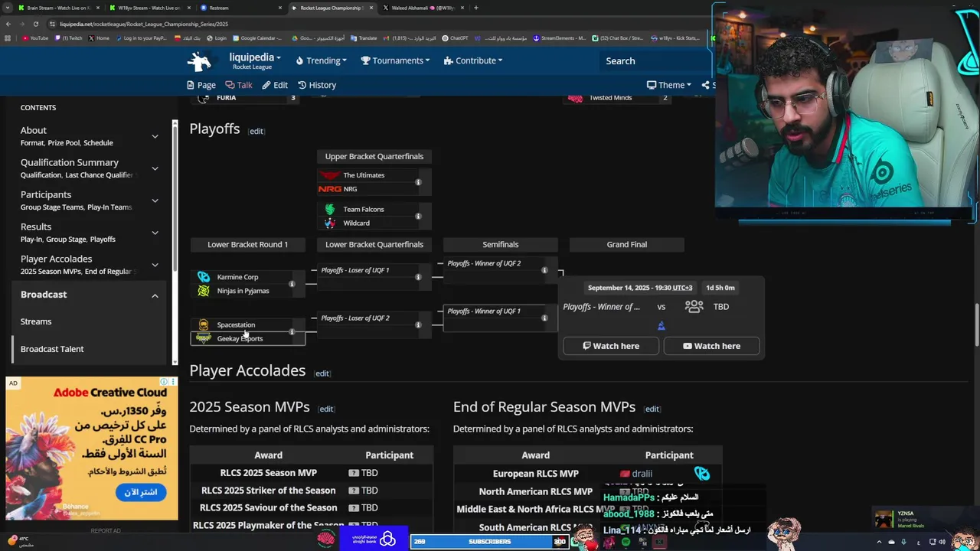This screenshot has height=551, width=980.
Task: Go to Broadcast Talent in the contents
Action: coord(52,349)
